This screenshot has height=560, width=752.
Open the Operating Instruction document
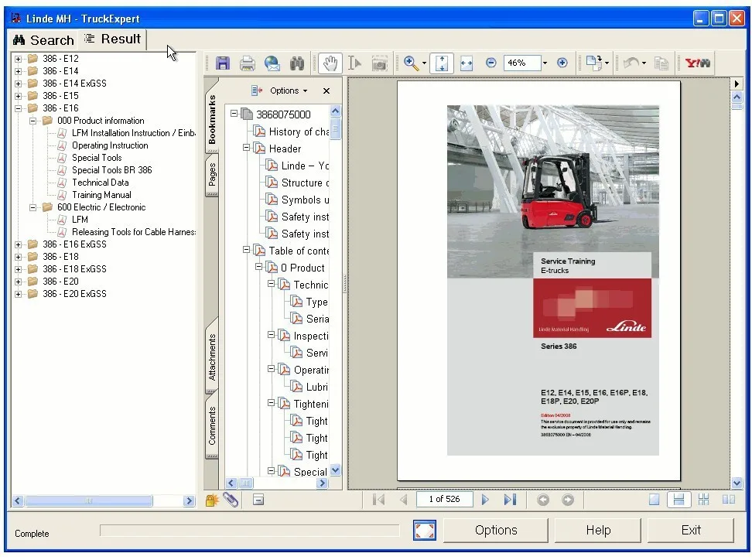coord(110,145)
